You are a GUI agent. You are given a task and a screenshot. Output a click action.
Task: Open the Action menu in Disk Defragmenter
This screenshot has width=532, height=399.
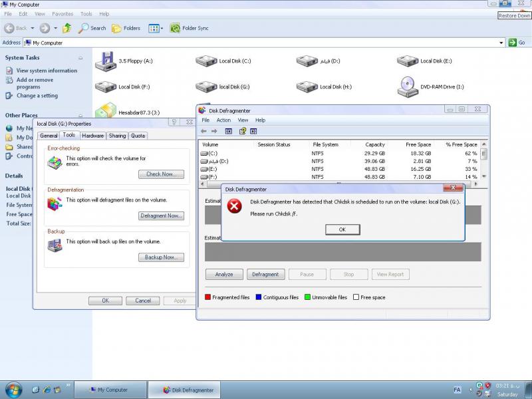pyautogui.click(x=223, y=120)
